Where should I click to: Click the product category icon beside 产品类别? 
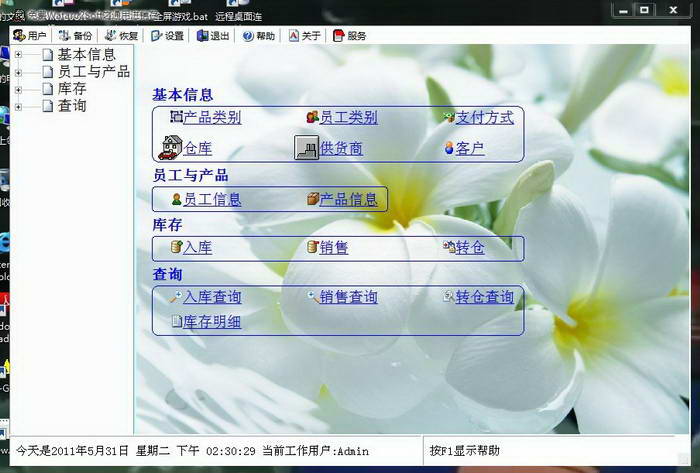pyautogui.click(x=177, y=117)
